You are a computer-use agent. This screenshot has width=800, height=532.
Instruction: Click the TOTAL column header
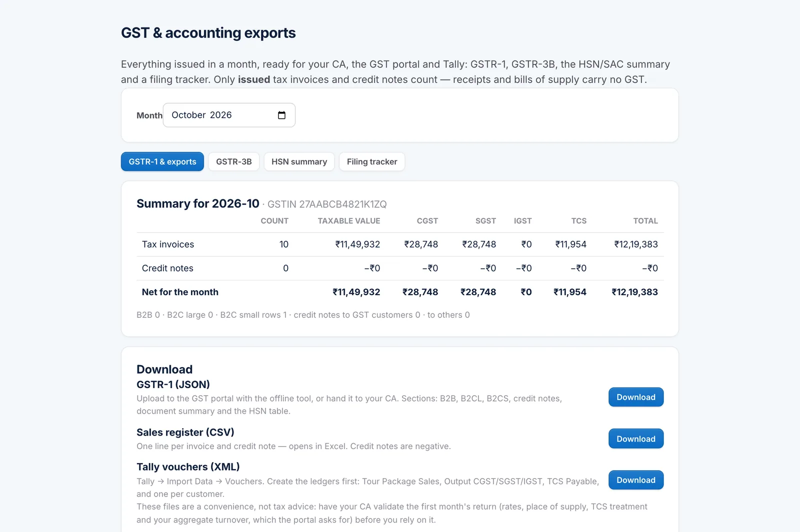[645, 221]
